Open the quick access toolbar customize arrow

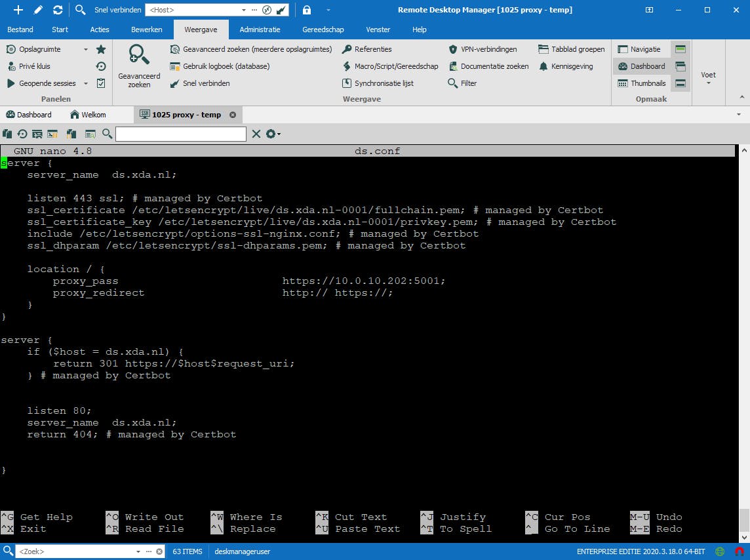point(328,10)
